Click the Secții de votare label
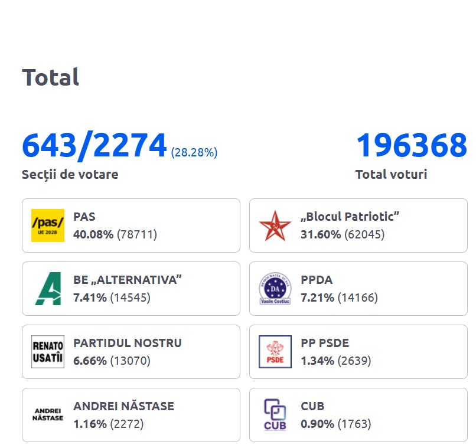The image size is (476, 448). click(70, 175)
